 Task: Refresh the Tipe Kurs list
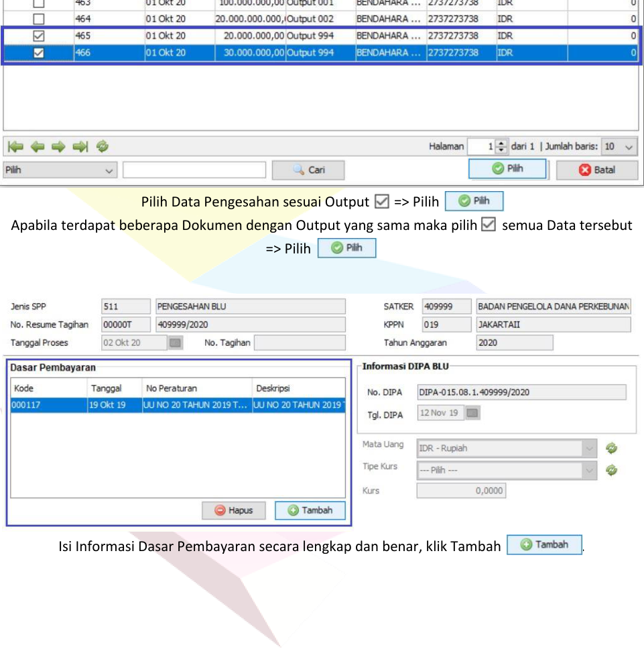(x=610, y=471)
